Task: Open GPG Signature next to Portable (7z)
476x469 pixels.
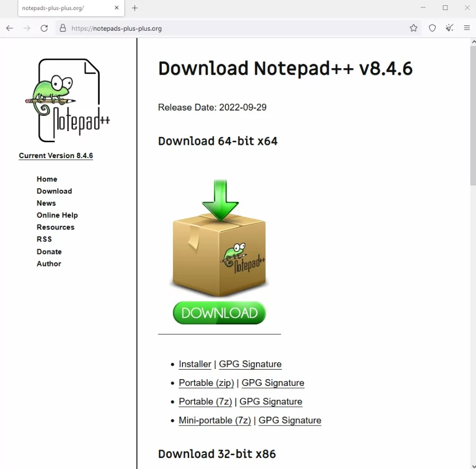Action: [x=271, y=402]
